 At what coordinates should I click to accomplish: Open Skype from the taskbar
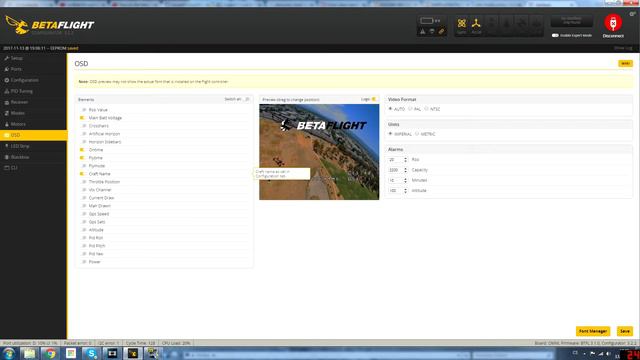[x=92, y=353]
